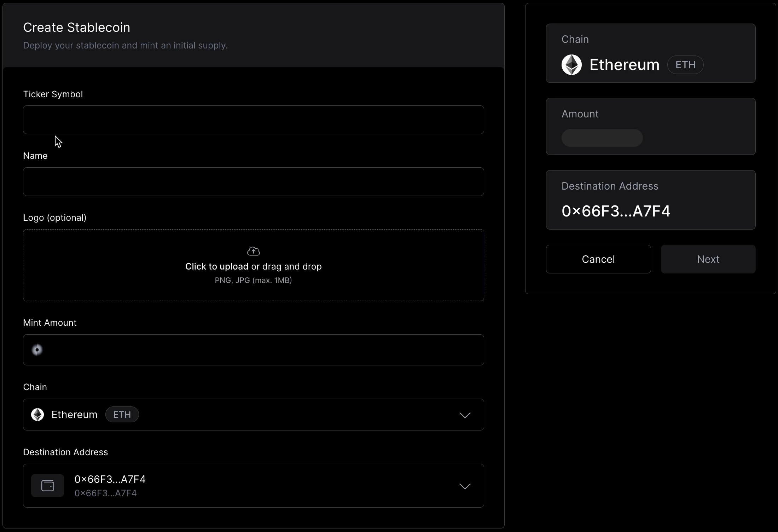The height and width of the screenshot is (532, 778).
Task: Click the mint amount input dot icon
Action: tap(37, 349)
